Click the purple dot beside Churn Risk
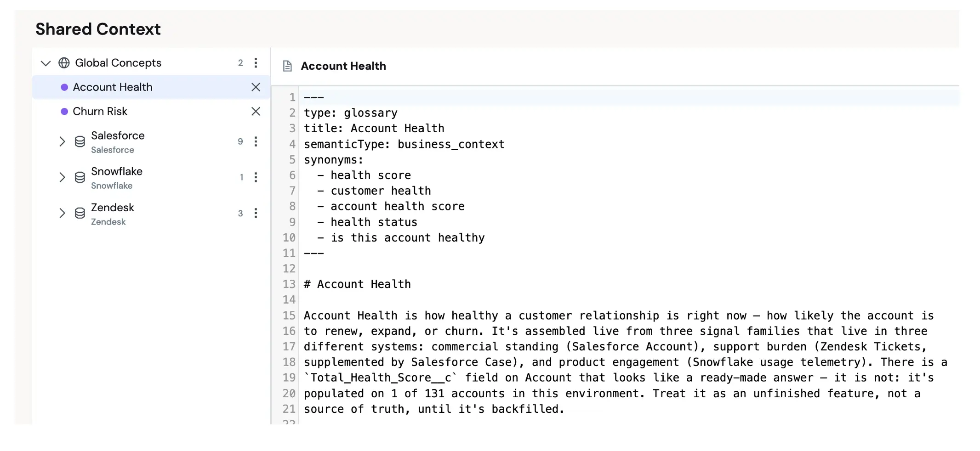This screenshot has width=980, height=451. point(64,112)
